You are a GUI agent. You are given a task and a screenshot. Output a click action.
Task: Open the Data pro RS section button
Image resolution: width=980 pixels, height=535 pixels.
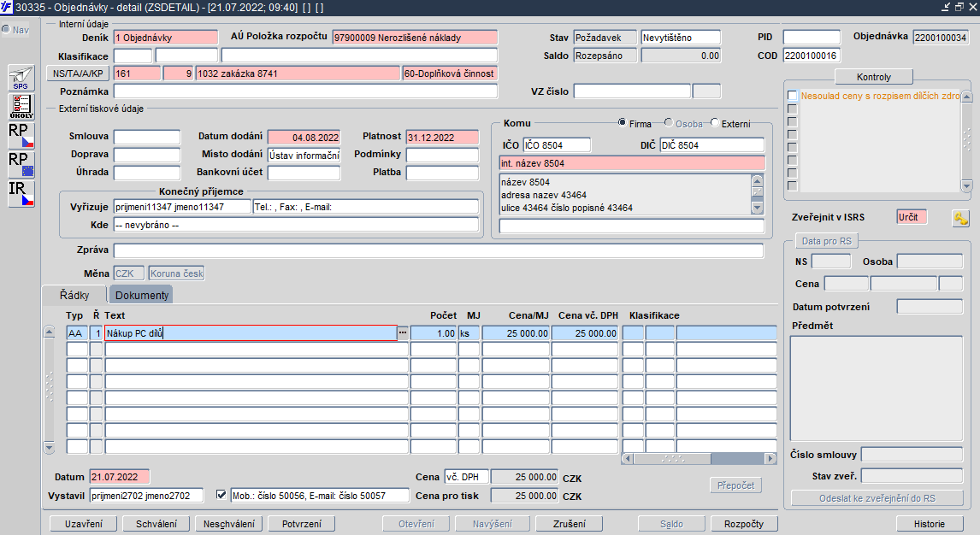(826, 241)
